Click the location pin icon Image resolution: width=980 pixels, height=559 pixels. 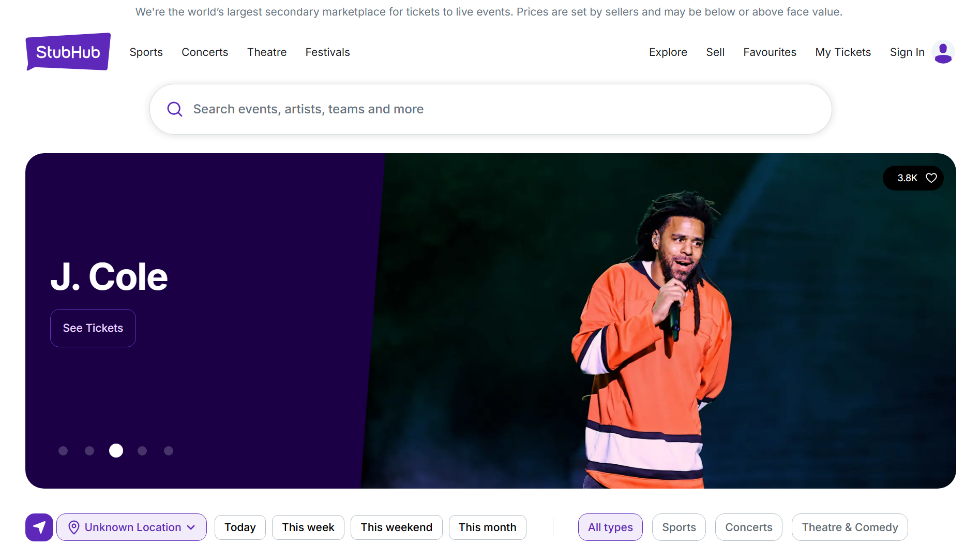[74, 527]
